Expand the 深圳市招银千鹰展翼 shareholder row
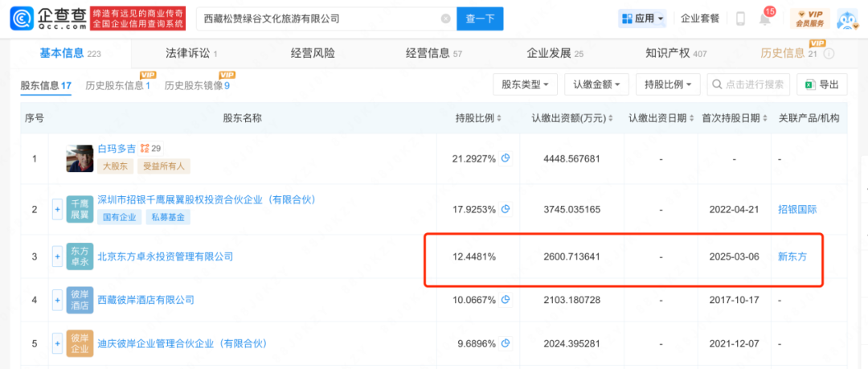The width and height of the screenshot is (868, 369). point(57,210)
